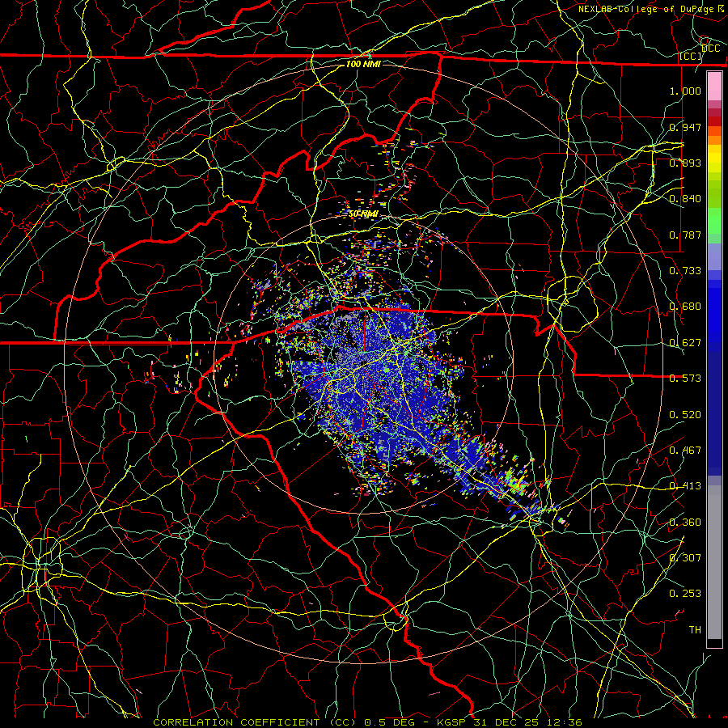Select the 0.467 scale value
The width and height of the screenshot is (728, 728).
tap(685, 451)
